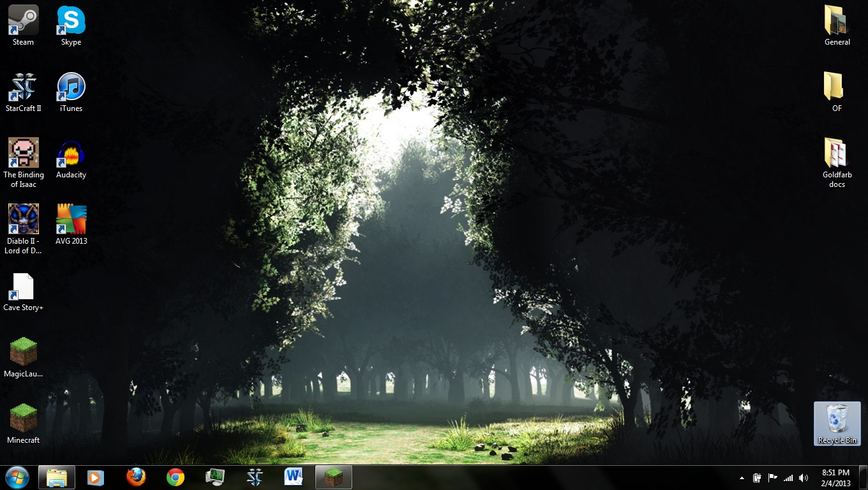Open Google Chrome from the taskbar
Screen dimensions: 868x490
tap(176, 477)
